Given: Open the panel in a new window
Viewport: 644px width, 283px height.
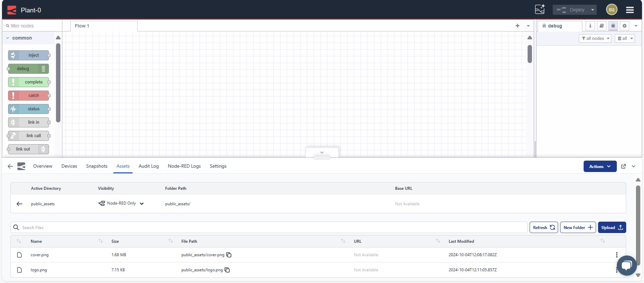Looking at the screenshot, I should click(x=623, y=166).
